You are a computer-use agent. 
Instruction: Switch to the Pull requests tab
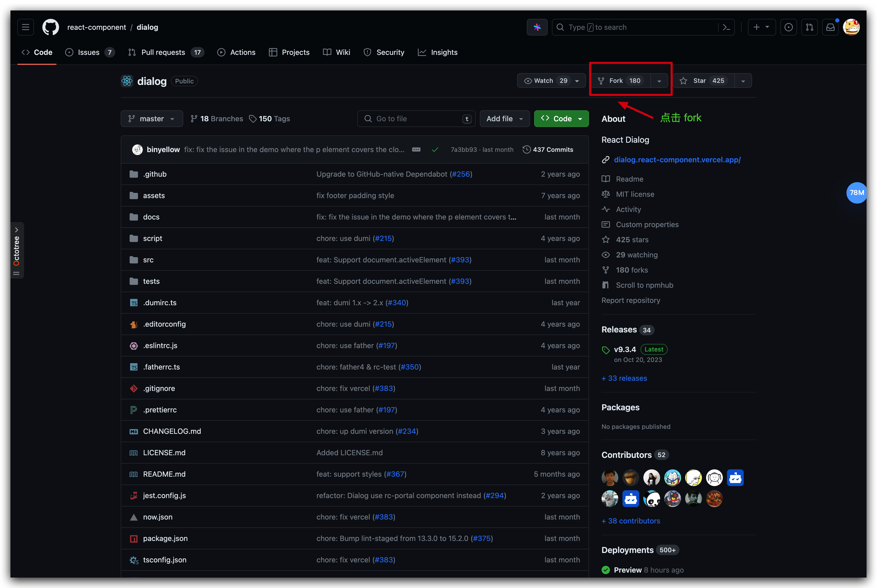click(x=163, y=53)
